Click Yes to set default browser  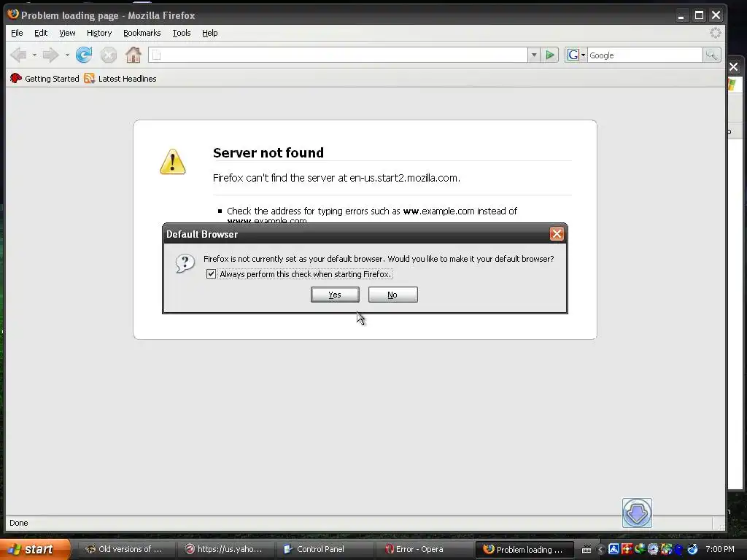click(x=335, y=295)
